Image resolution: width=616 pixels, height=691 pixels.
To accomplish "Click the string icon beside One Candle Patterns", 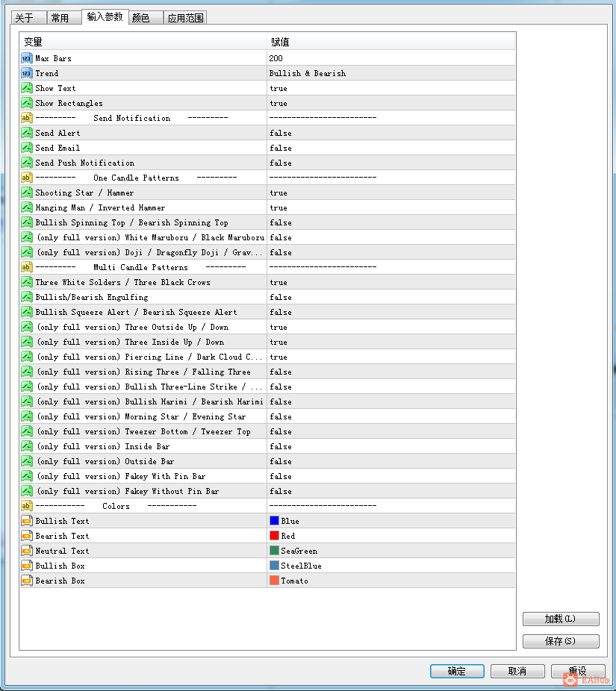I will [x=26, y=178].
